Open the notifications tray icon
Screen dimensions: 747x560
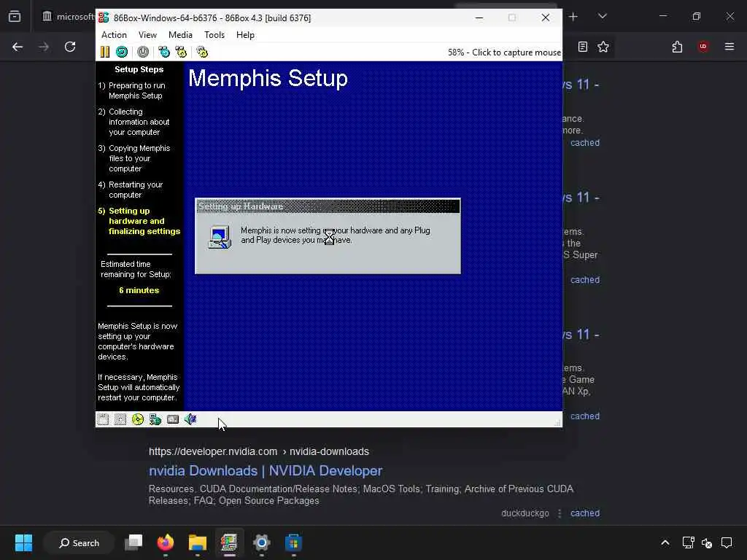pos(727,542)
